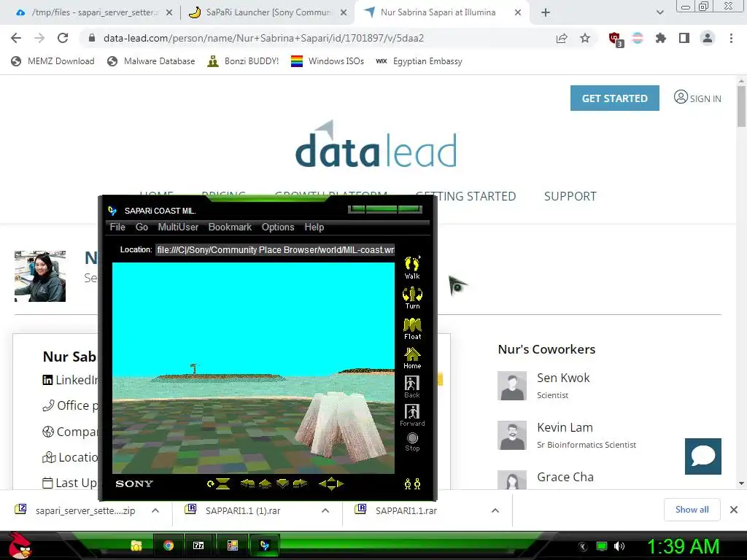747x560 pixels.
Task: Expand the tab search chevron
Action: coord(659,13)
